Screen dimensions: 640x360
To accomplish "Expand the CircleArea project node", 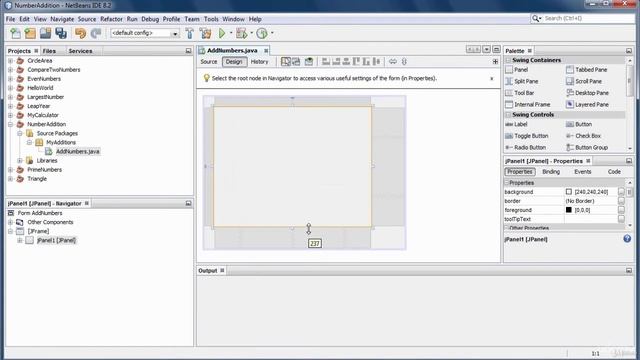I will [x=11, y=61].
